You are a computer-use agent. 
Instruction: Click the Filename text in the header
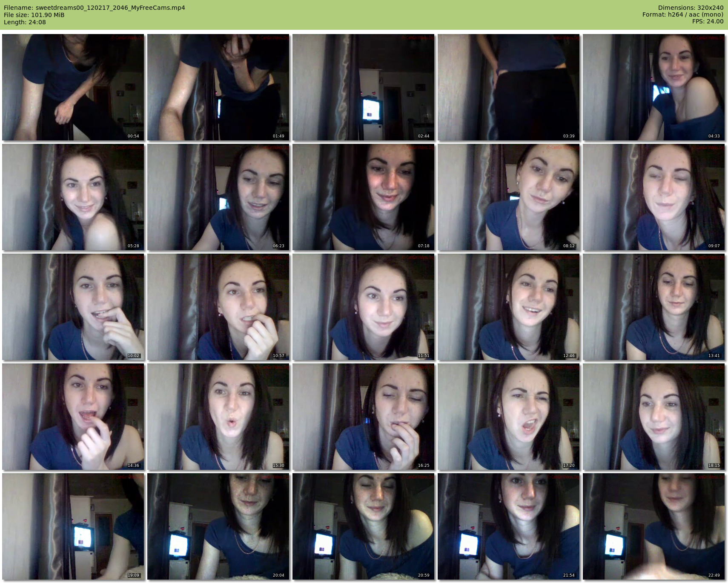coord(94,8)
